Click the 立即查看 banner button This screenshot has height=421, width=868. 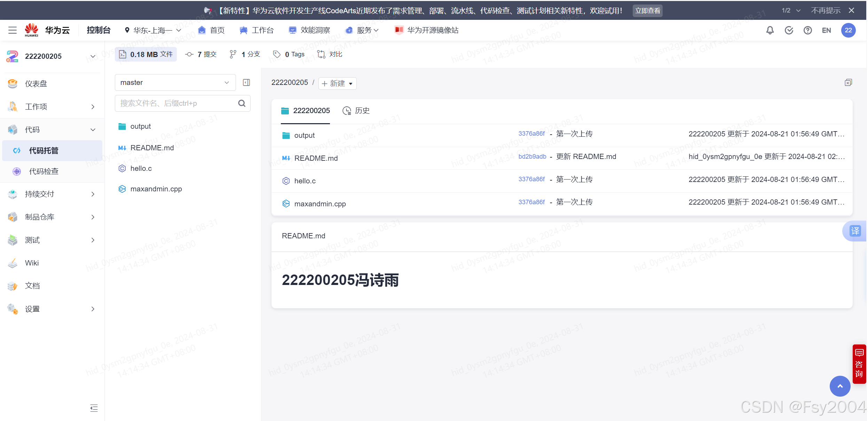tap(647, 10)
